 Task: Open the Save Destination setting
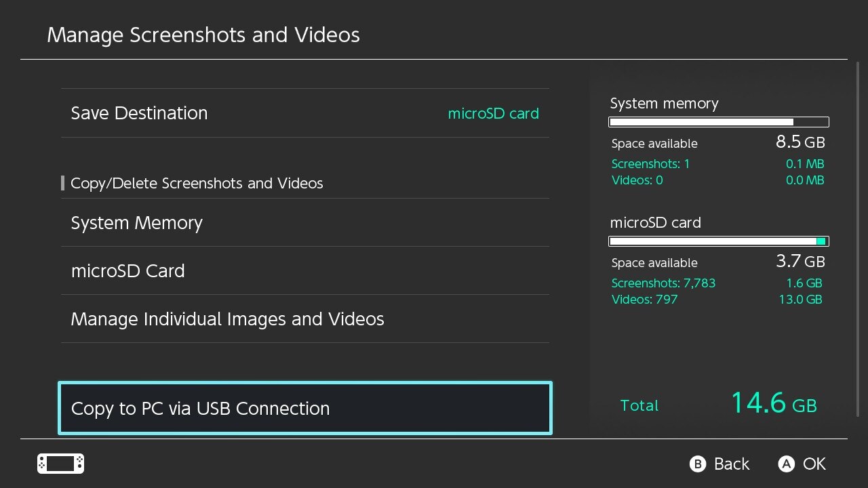pos(305,113)
